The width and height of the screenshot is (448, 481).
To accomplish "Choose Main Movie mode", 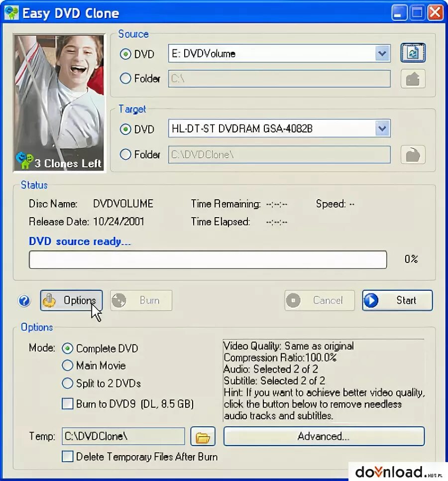I will [68, 365].
